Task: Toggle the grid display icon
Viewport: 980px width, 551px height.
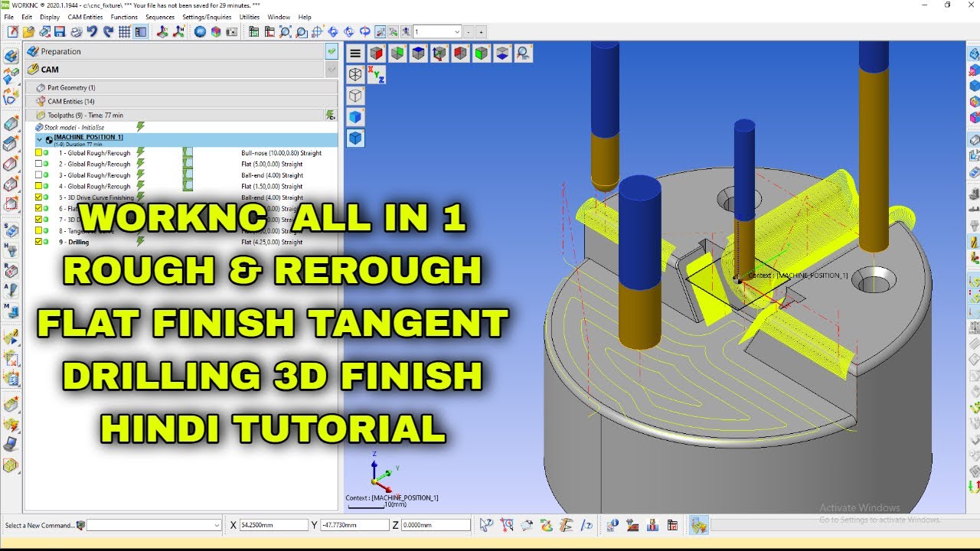Action: point(124,32)
